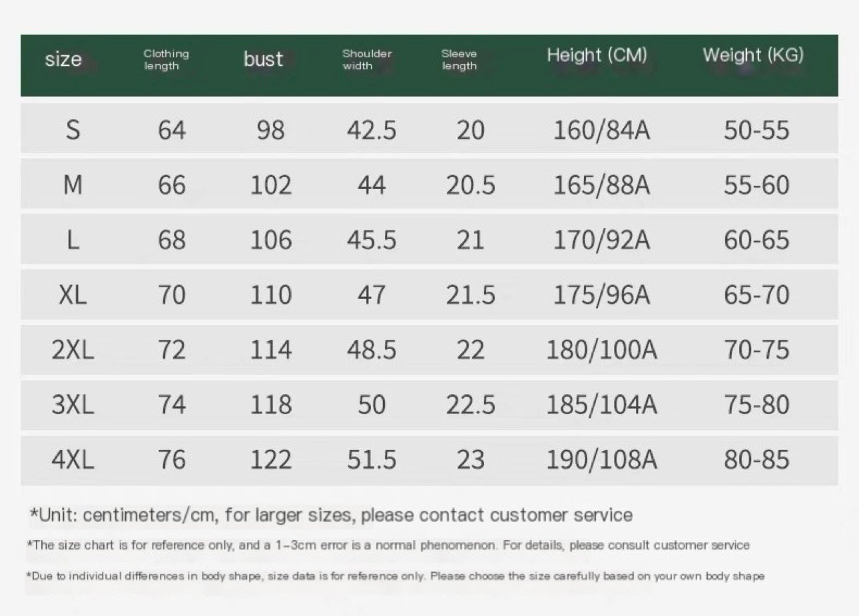Screen dimensions: 859x616
Task: Click the 'size' column header
Action: (63, 59)
